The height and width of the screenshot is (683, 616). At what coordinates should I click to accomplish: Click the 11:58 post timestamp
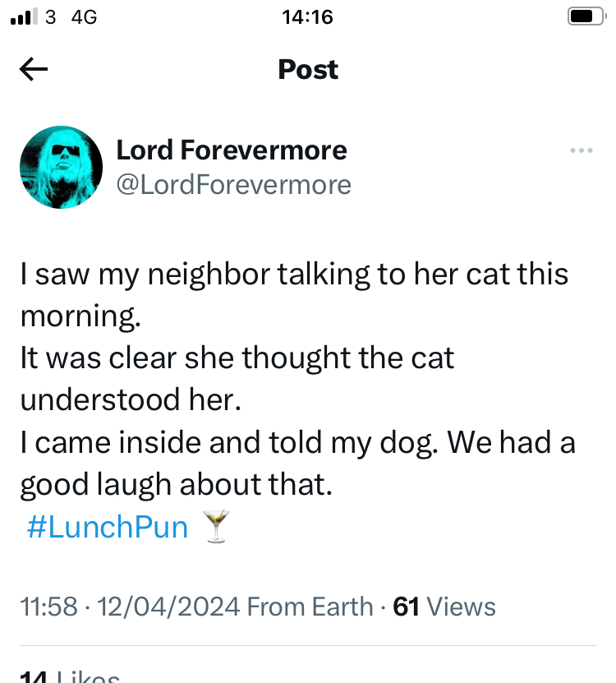pyautogui.click(x=47, y=607)
